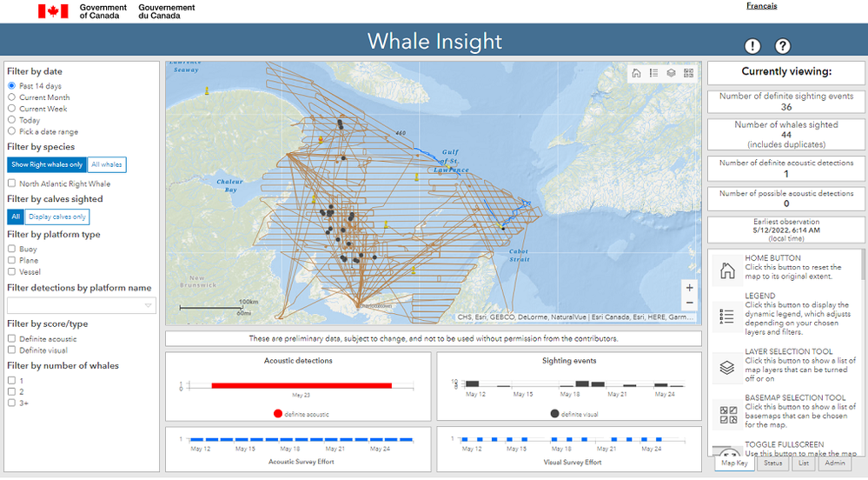Click the Legend icon in the Map Key list
This screenshot has width=868, height=480.
point(727,317)
